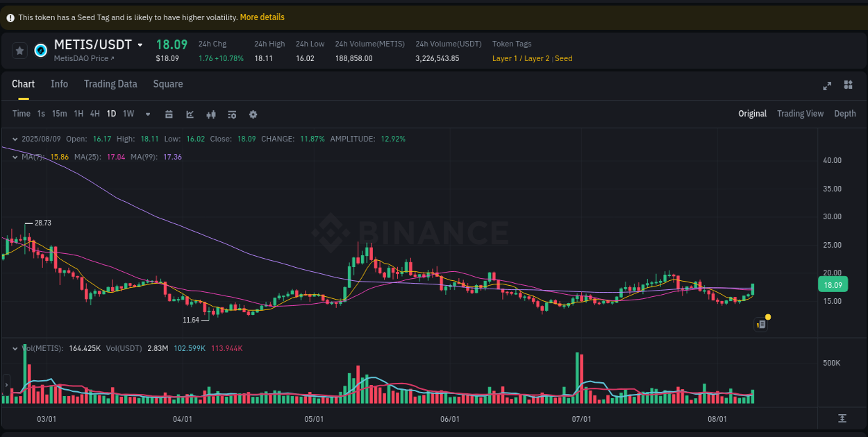Collapse the MA indicator values row
868x437 pixels.
(x=15, y=157)
